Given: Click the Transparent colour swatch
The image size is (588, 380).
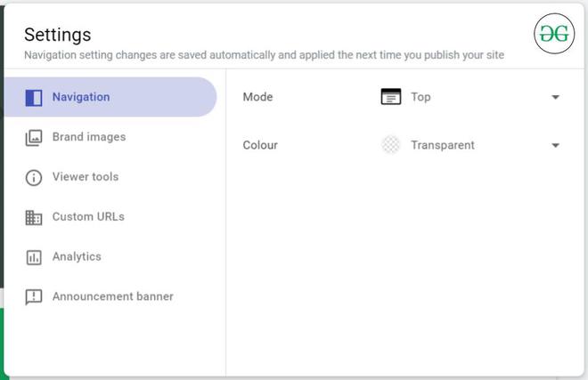Looking at the screenshot, I should pos(391,145).
